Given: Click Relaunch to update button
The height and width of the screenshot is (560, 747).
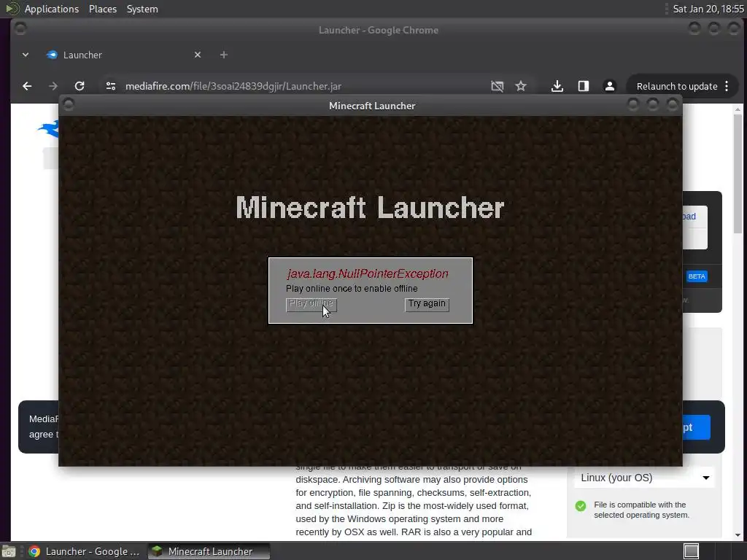Looking at the screenshot, I should tap(676, 86).
